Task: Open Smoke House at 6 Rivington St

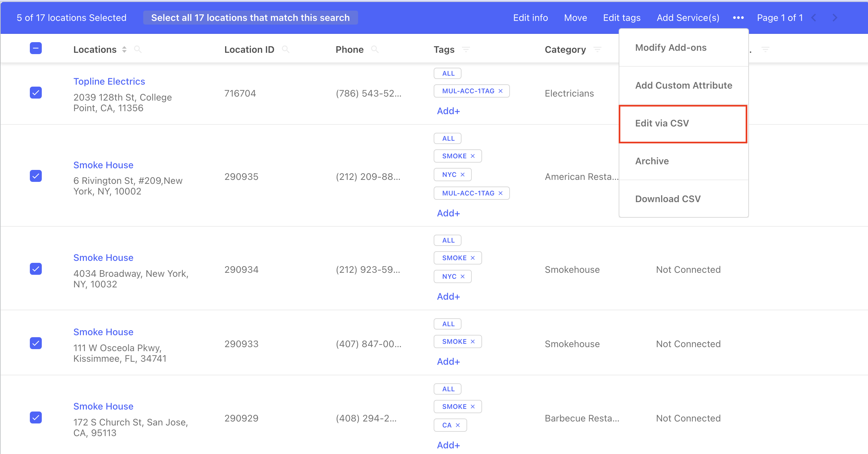Action: [x=103, y=165]
